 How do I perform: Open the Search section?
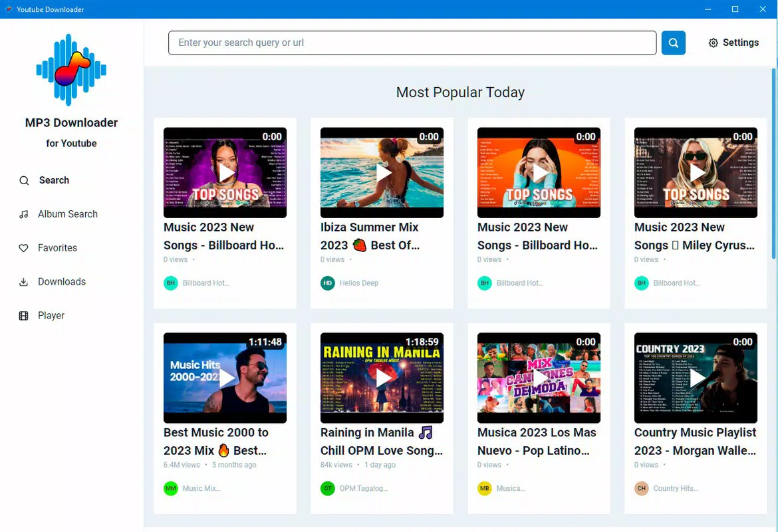54,180
